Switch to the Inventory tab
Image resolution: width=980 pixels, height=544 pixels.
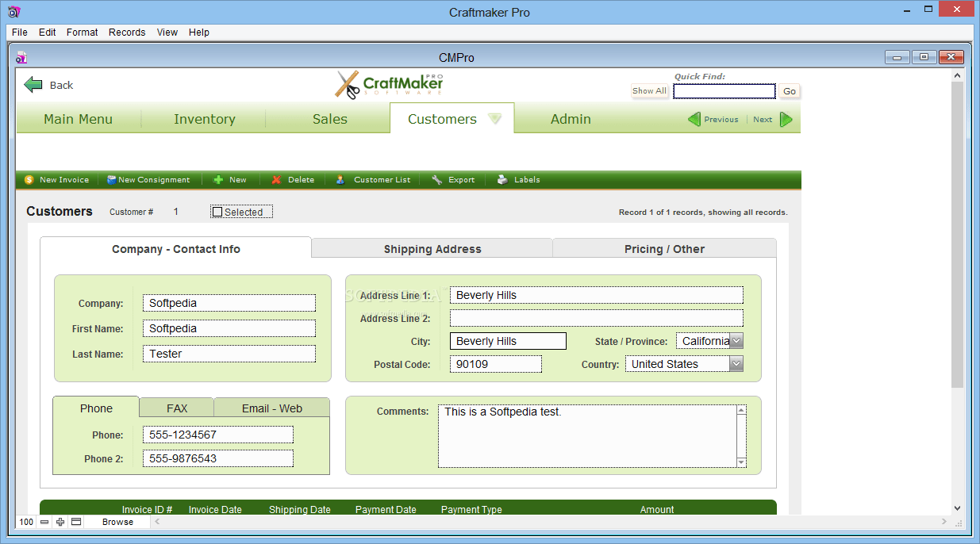[205, 119]
